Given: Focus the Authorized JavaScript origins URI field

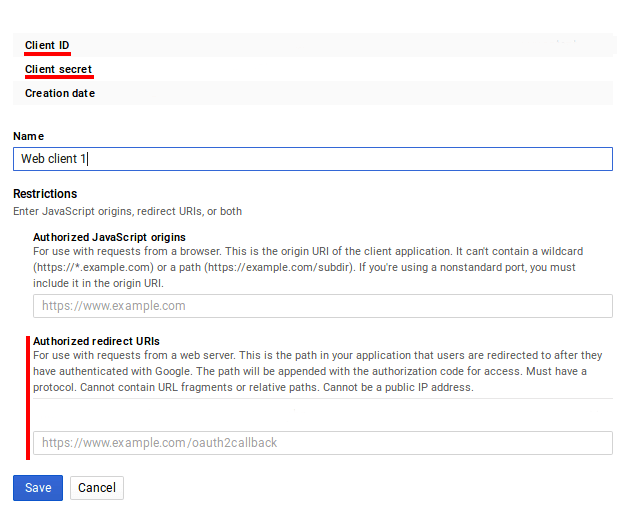Looking at the screenshot, I should 322,306.
